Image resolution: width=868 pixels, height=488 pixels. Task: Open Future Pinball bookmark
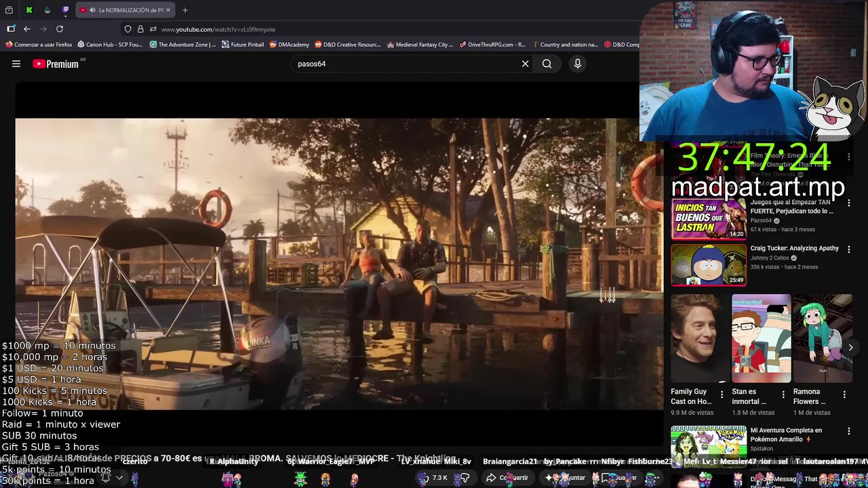pos(243,45)
